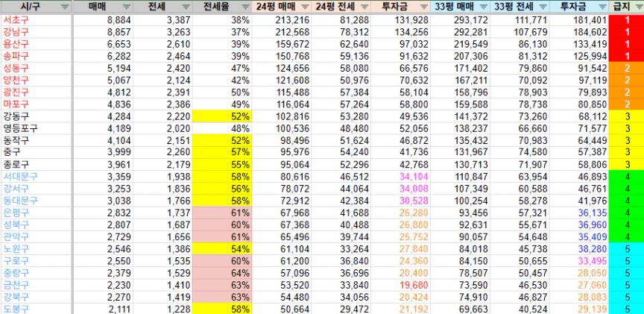Click the 33평 전세 header label
Image resolution: width=644 pixels, height=314 pixels.
514,7
